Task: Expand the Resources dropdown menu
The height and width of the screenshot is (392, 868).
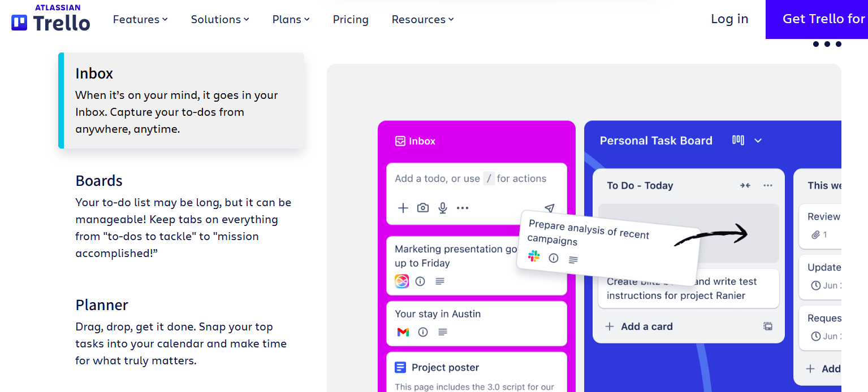Action: [x=423, y=19]
